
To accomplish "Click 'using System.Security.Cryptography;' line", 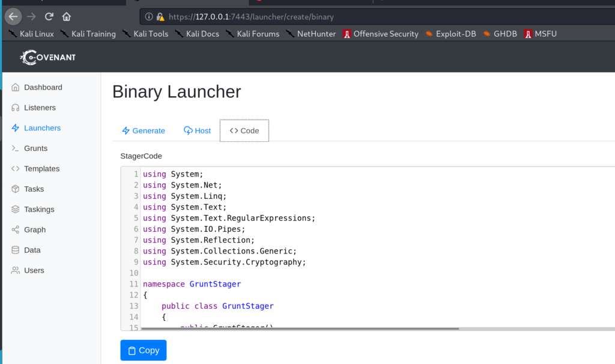I will pyautogui.click(x=225, y=262).
